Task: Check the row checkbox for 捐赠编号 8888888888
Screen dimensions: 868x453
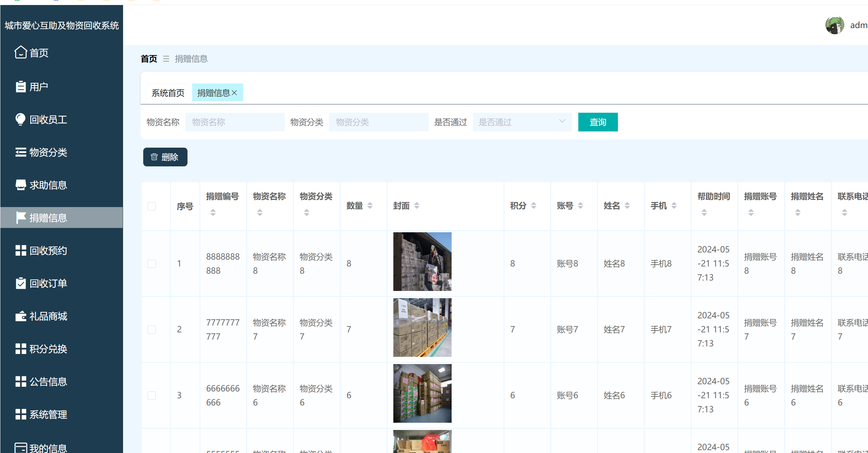Action: [152, 263]
